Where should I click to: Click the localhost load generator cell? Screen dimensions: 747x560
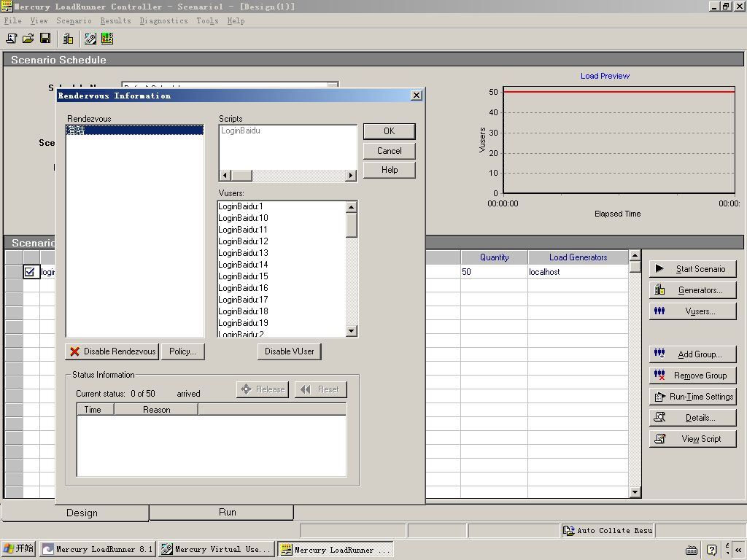[578, 272]
